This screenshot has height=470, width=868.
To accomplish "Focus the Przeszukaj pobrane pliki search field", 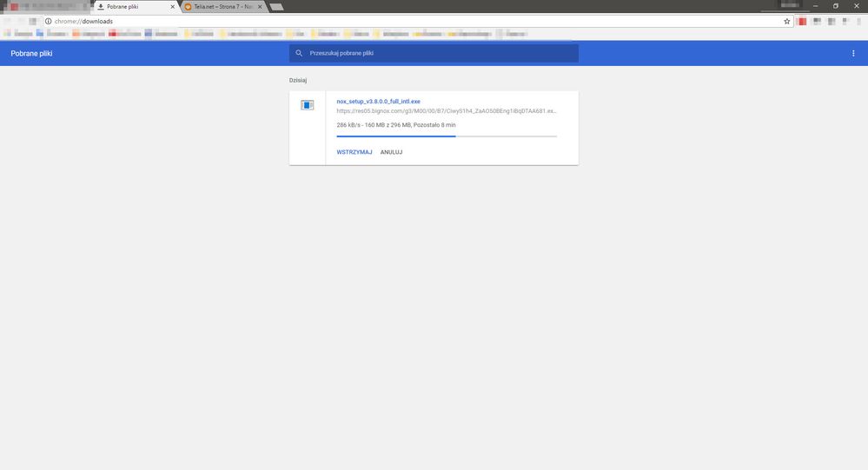I will [439, 53].
